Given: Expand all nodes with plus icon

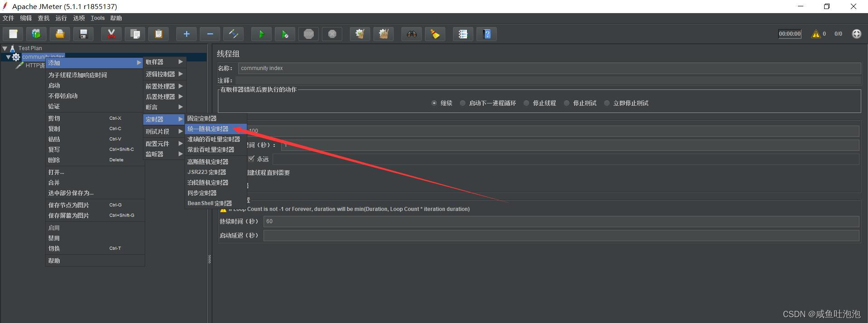Looking at the screenshot, I should coord(186,34).
